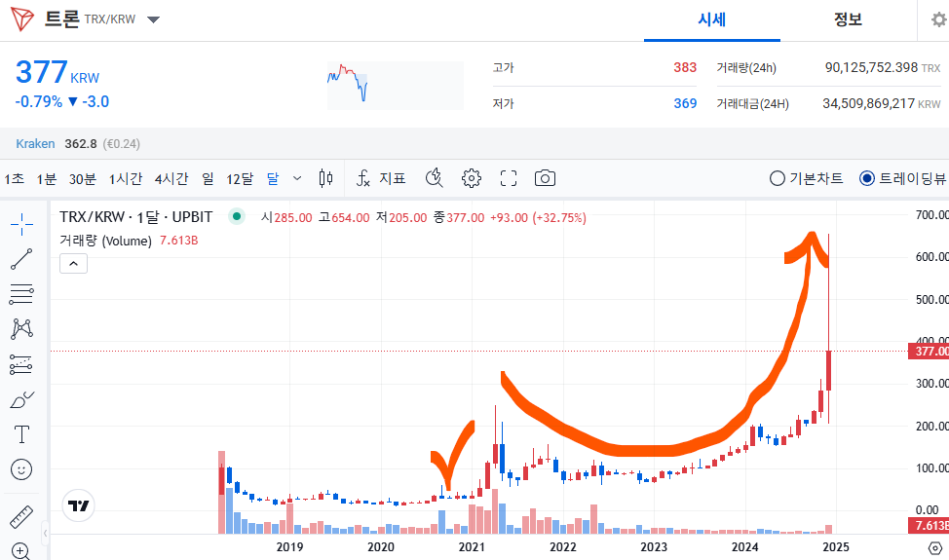The image size is (949, 560).
Task: Click the Kraken exchange link
Action: point(35,144)
